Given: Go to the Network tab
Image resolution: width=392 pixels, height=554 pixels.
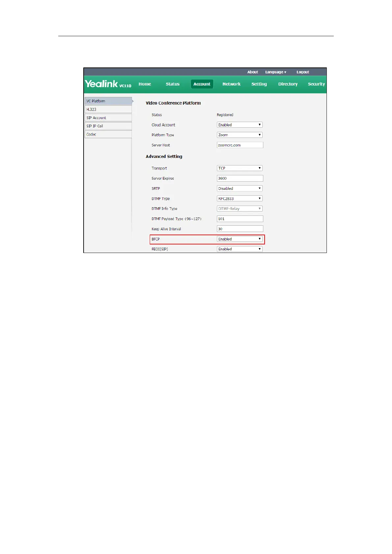Looking at the screenshot, I should point(231,84).
